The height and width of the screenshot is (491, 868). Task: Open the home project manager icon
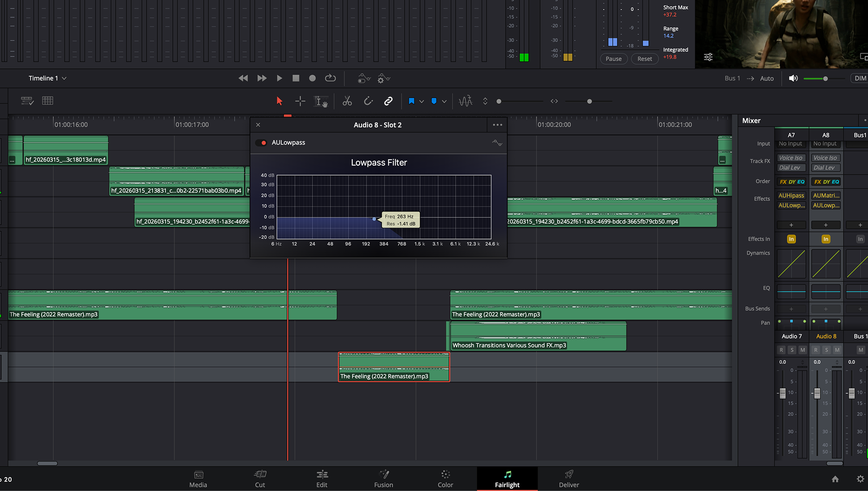pos(835,479)
